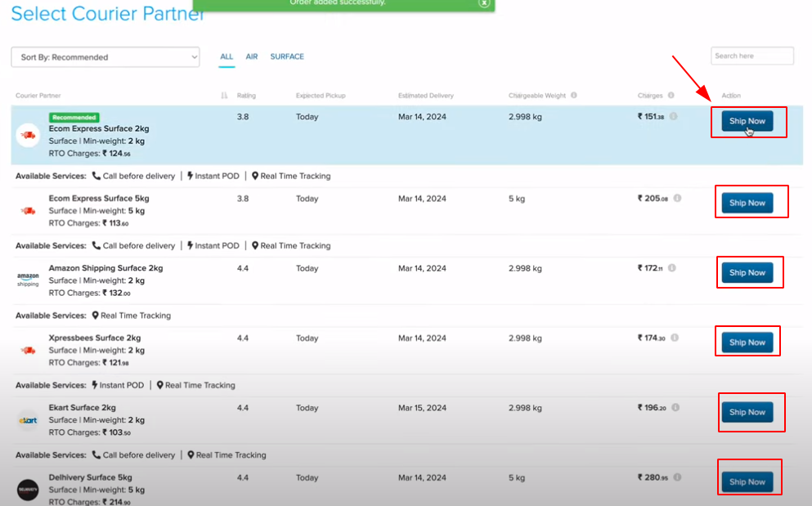Click the Chargeable Weight column header text
Image resolution: width=812 pixels, height=506 pixels.
tap(537, 96)
